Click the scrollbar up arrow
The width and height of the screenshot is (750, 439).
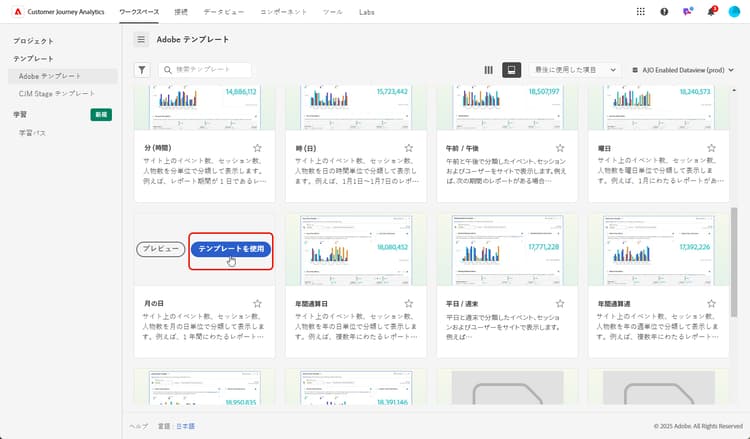734,90
